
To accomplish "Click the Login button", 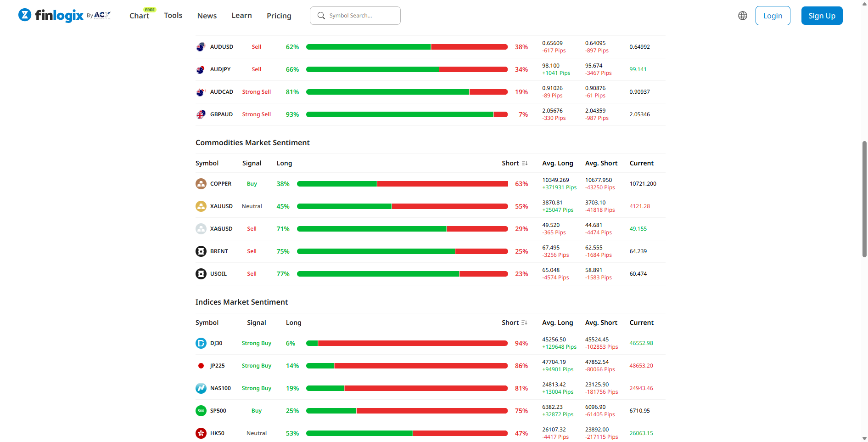I will click(x=773, y=16).
